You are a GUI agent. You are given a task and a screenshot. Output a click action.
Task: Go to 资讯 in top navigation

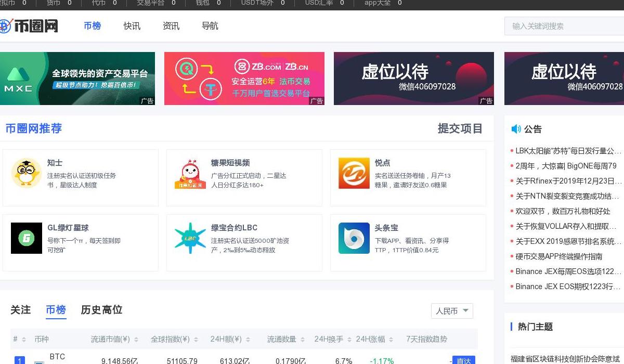171,25
